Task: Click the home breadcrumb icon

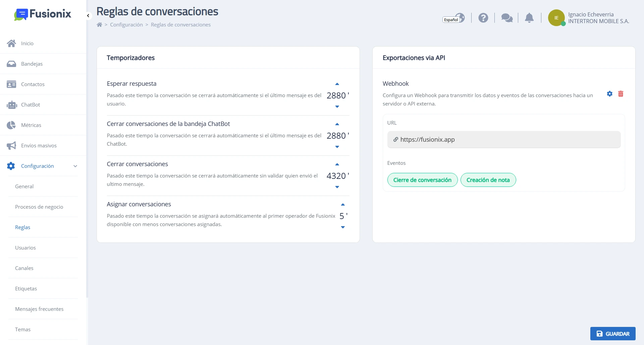Action: pyautogui.click(x=99, y=24)
